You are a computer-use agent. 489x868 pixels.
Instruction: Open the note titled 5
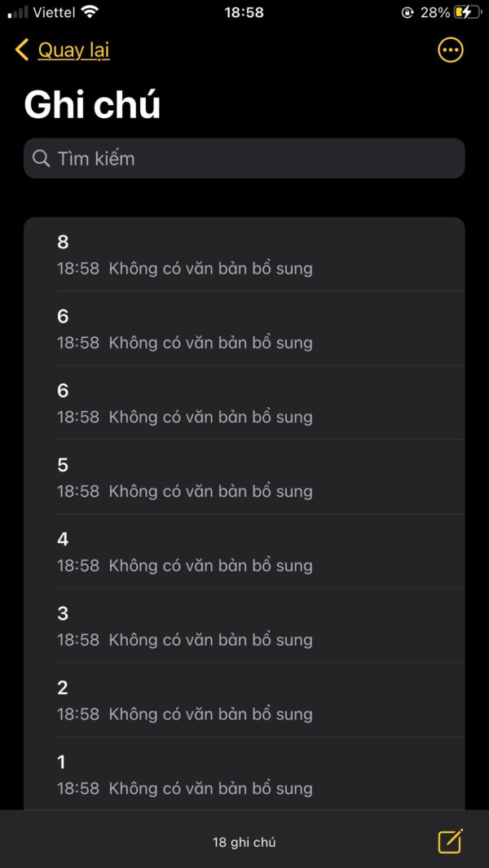[244, 477]
